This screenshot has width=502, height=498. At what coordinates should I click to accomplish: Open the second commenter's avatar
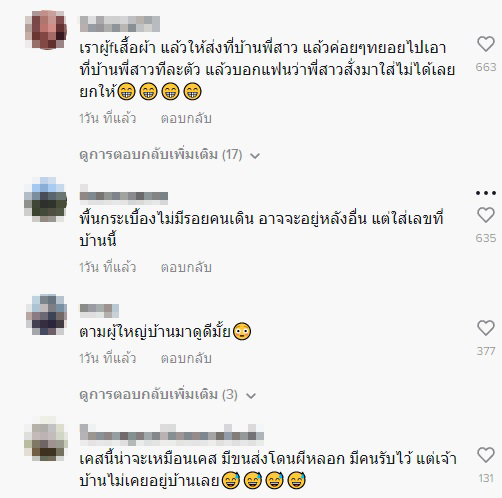(x=46, y=200)
